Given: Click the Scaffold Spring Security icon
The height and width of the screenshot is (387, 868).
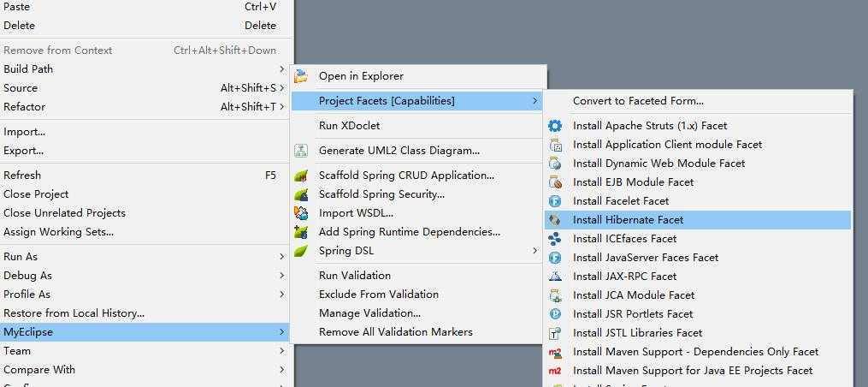Looking at the screenshot, I should pyautogui.click(x=300, y=194).
